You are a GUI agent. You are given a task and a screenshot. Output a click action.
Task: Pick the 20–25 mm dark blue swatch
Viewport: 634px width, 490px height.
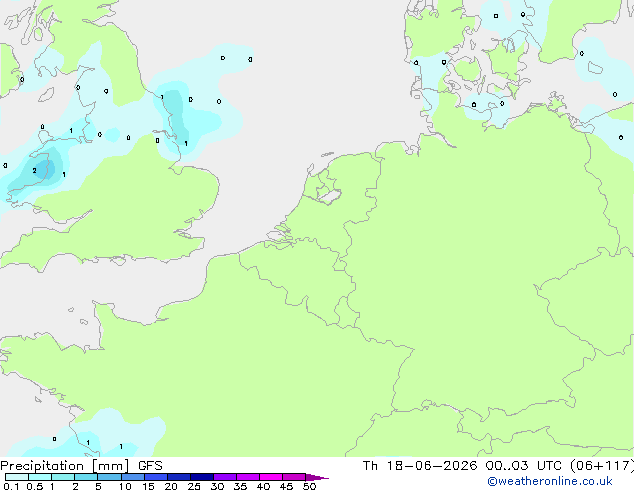pyautogui.click(x=179, y=477)
